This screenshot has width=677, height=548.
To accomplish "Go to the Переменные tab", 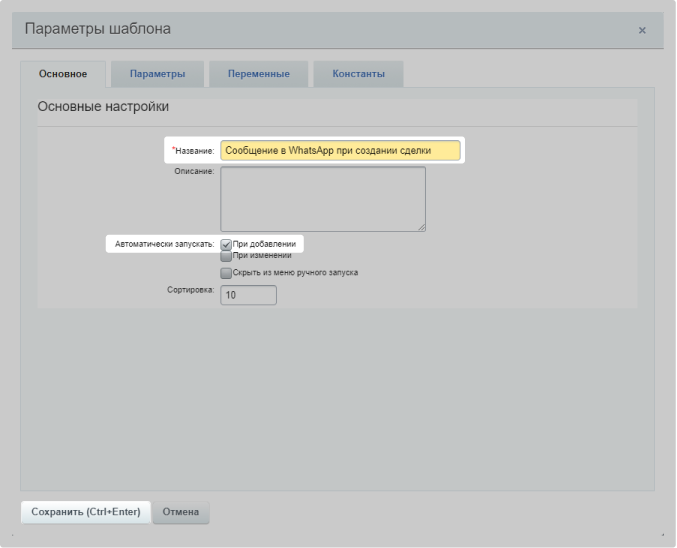I will coord(258,74).
